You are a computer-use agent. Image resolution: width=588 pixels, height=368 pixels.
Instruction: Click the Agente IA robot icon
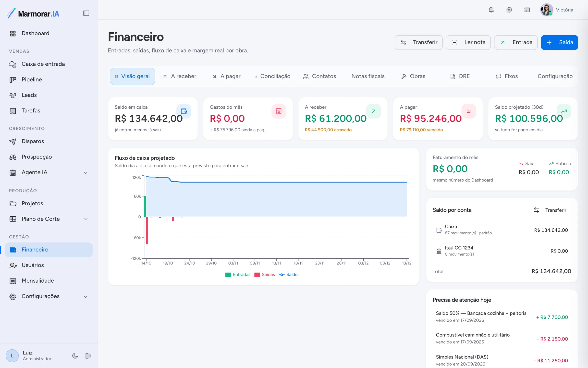tap(13, 172)
